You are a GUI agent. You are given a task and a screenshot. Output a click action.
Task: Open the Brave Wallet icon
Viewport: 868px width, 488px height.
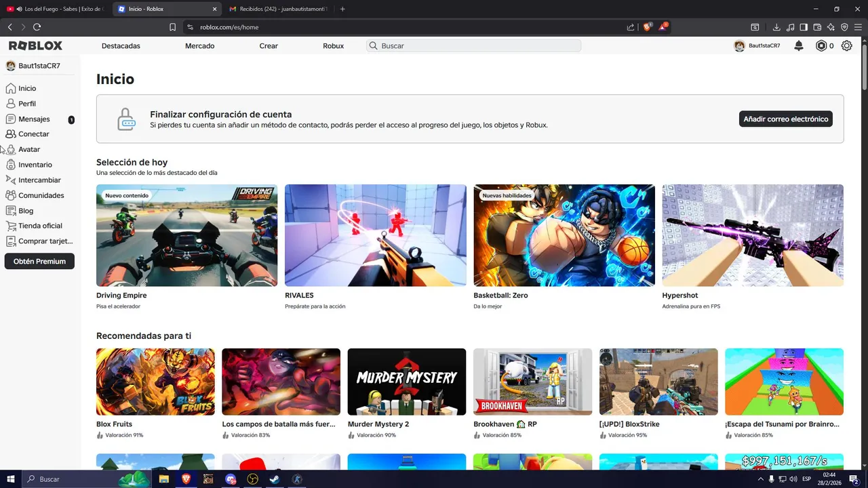[817, 27]
